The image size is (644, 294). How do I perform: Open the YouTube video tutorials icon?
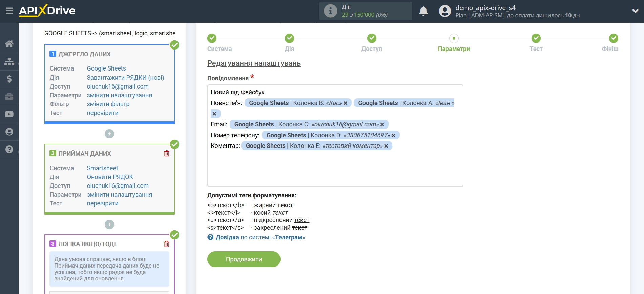(9, 114)
